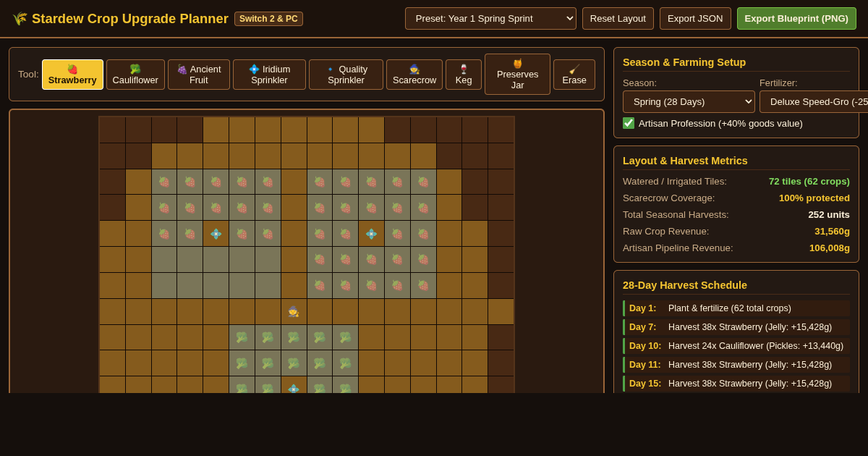The height and width of the screenshot is (456, 868).
Task: Select the Preserves Jar tool
Action: click(517, 75)
